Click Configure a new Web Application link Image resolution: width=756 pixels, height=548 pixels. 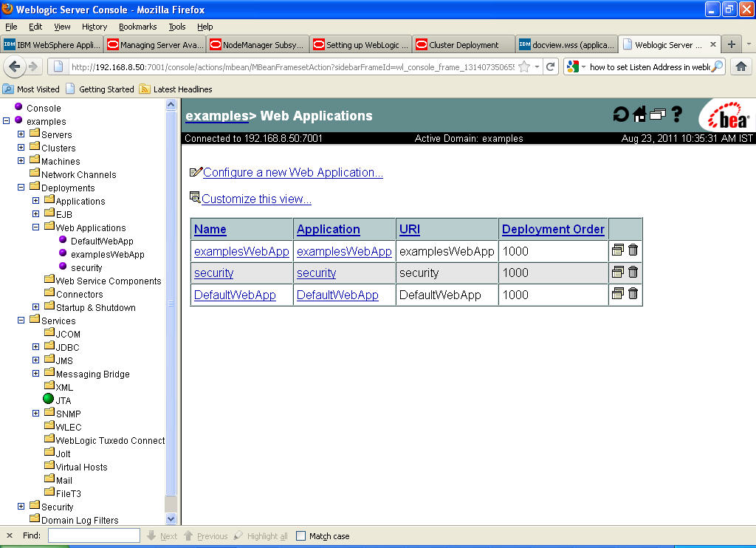pyautogui.click(x=292, y=172)
